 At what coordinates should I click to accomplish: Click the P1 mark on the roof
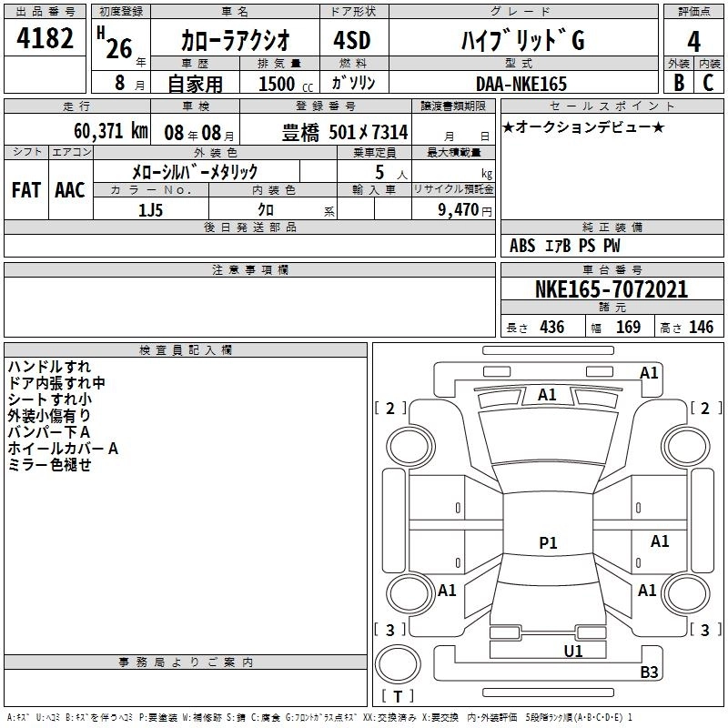coord(548,542)
